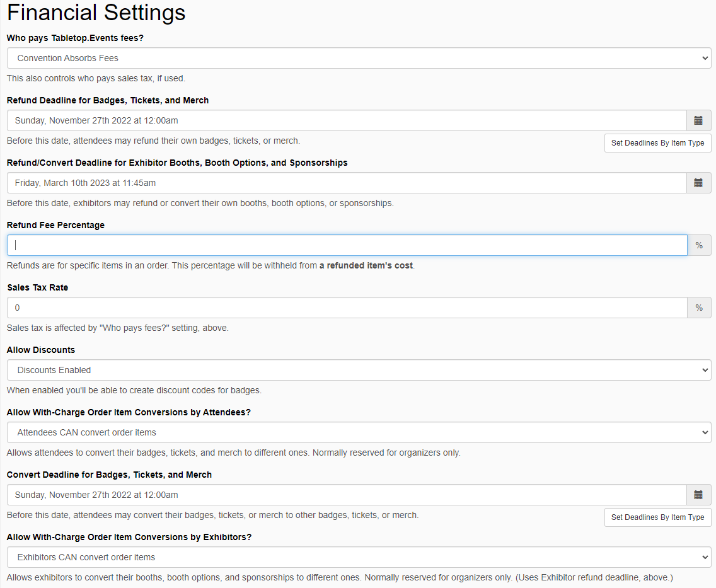Click 'This also controls who pays sales tax' hint

(96, 79)
